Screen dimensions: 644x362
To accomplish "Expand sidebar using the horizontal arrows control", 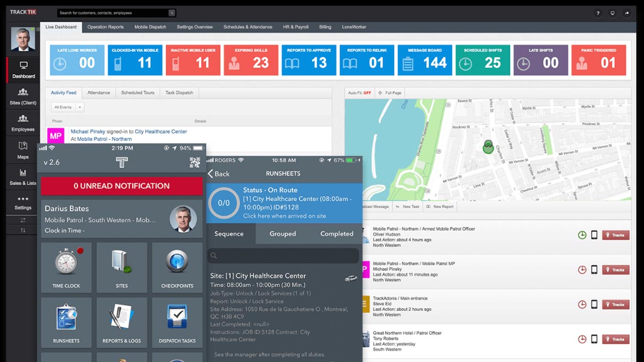I will click(23, 220).
